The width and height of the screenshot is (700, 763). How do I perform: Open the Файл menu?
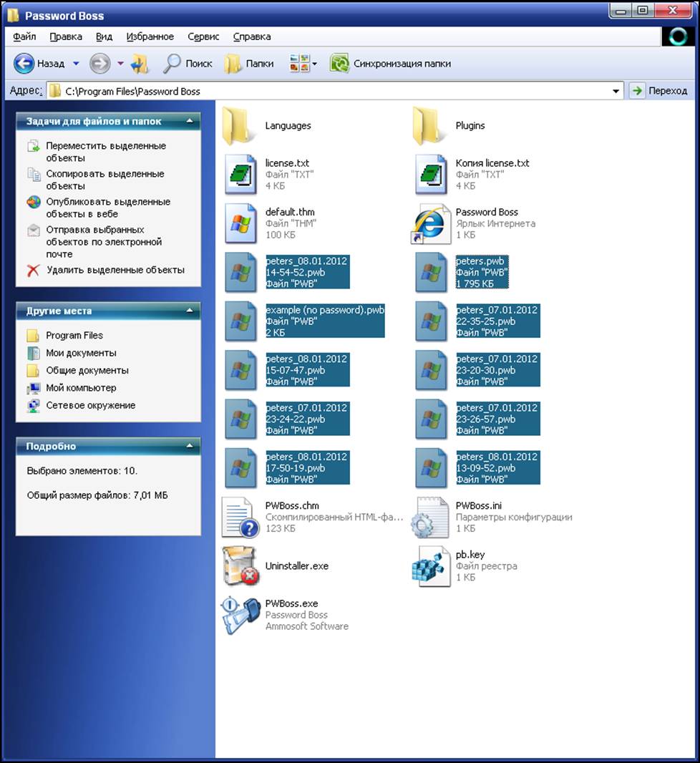[x=24, y=37]
